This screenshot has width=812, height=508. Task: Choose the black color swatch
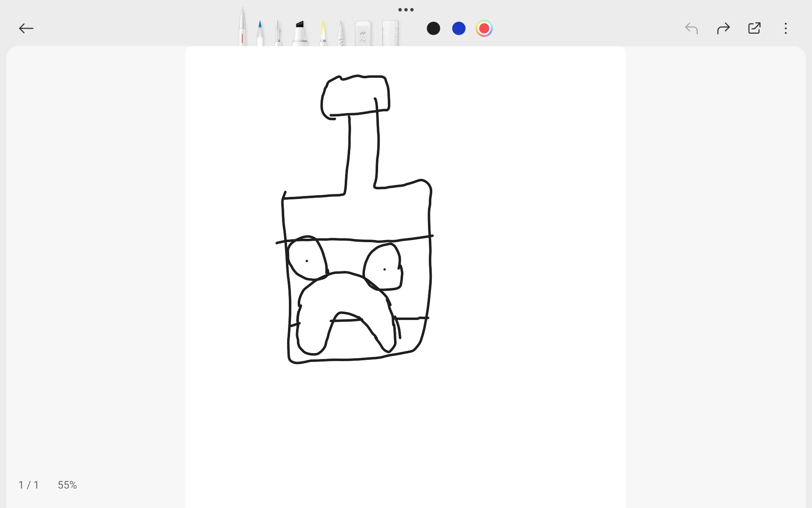[433, 28]
